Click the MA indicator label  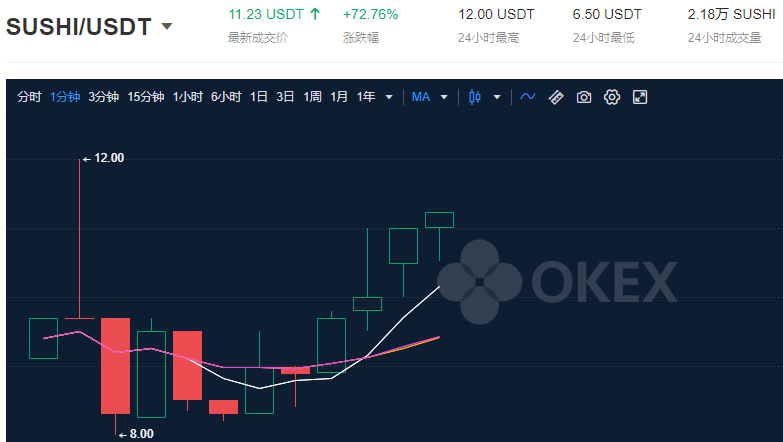[x=420, y=97]
